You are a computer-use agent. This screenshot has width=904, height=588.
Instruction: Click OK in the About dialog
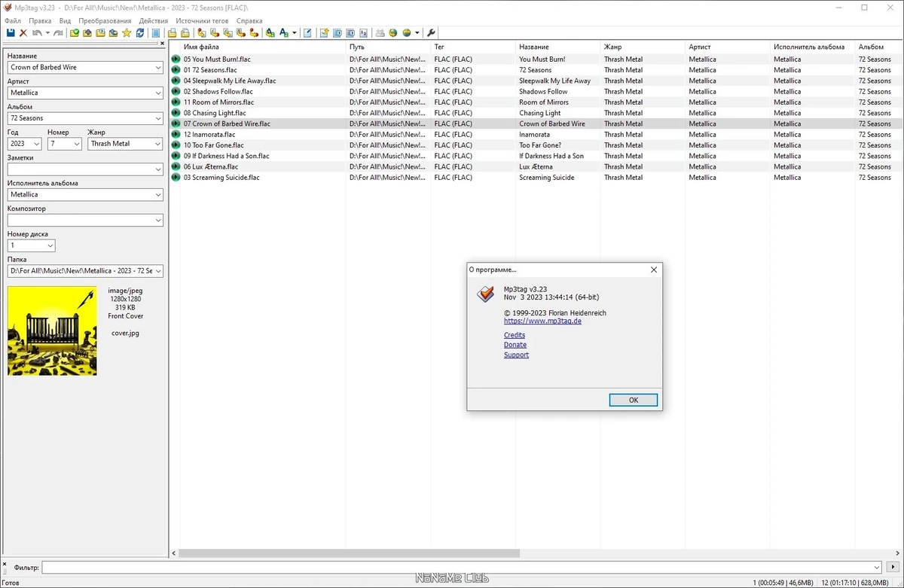point(634,400)
